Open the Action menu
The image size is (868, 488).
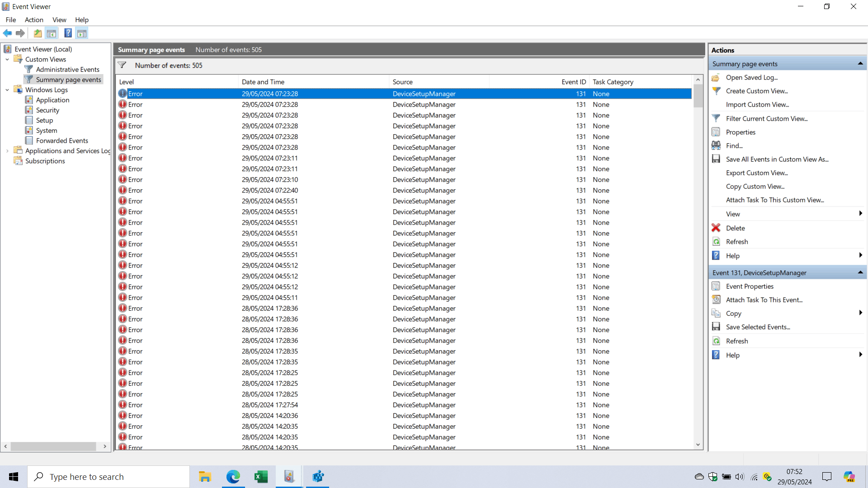(x=34, y=20)
